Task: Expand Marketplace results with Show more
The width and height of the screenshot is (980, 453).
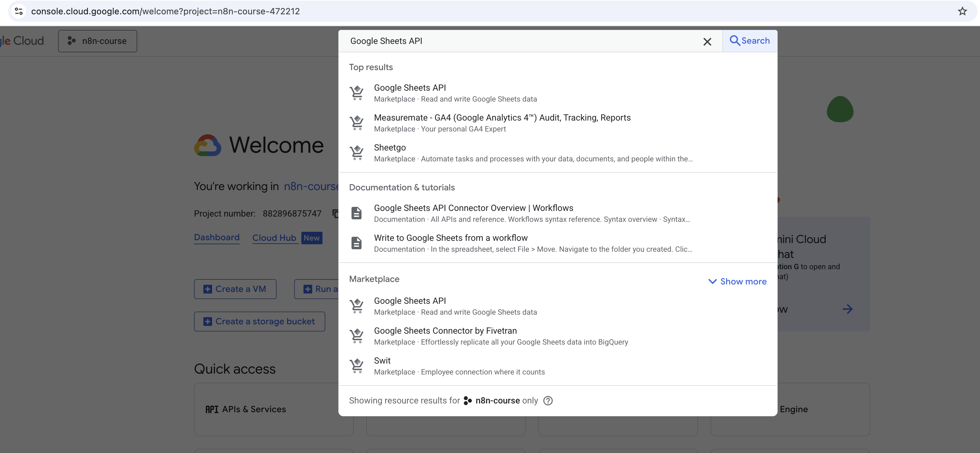Action: pyautogui.click(x=737, y=281)
